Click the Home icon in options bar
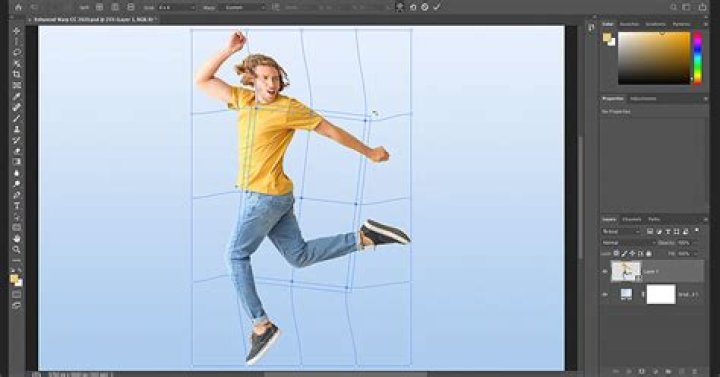The height and width of the screenshot is (377, 720). [18, 7]
